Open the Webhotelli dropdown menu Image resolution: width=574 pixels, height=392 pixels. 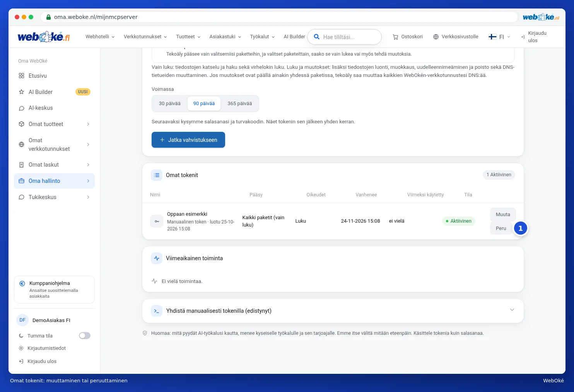click(100, 37)
